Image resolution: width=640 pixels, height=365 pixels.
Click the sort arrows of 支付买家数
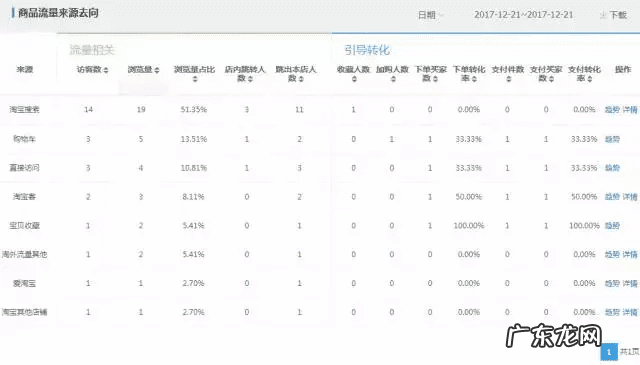point(551,79)
